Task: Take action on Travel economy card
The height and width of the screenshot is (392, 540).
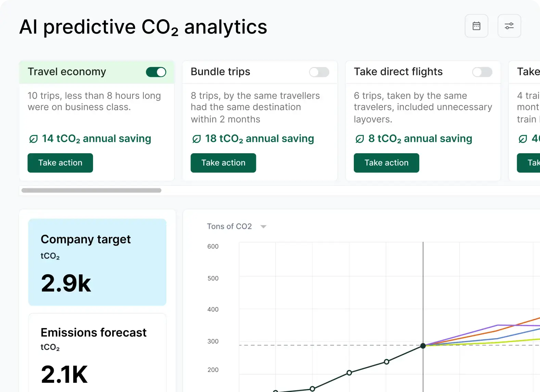Action: [60, 163]
